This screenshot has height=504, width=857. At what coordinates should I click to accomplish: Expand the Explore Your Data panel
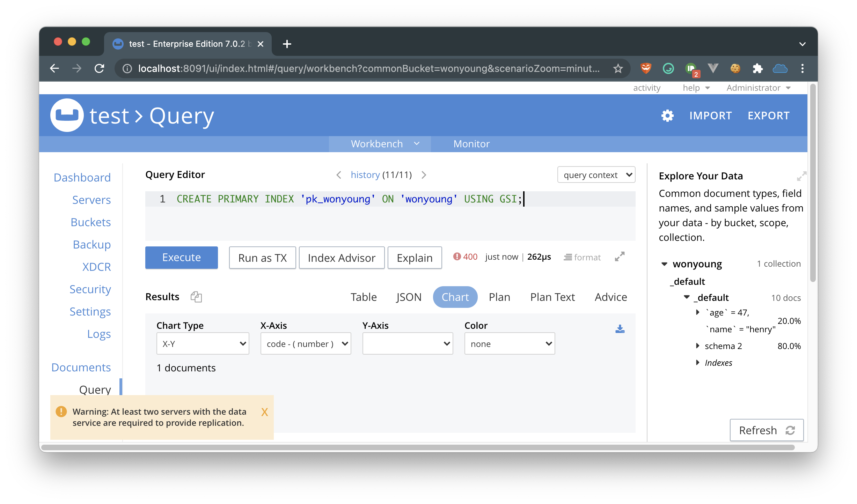coord(801,176)
